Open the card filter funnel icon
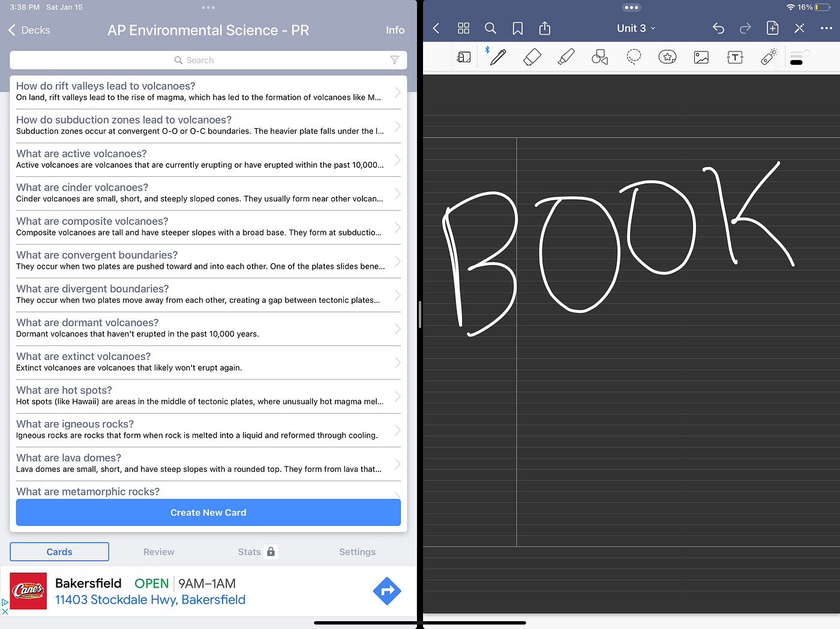Screen dimensions: 840x629 coord(394,60)
